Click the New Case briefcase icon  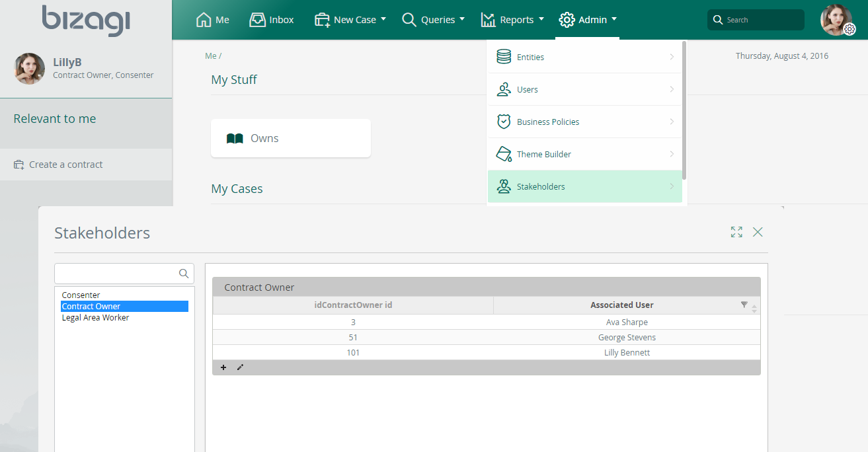point(322,20)
